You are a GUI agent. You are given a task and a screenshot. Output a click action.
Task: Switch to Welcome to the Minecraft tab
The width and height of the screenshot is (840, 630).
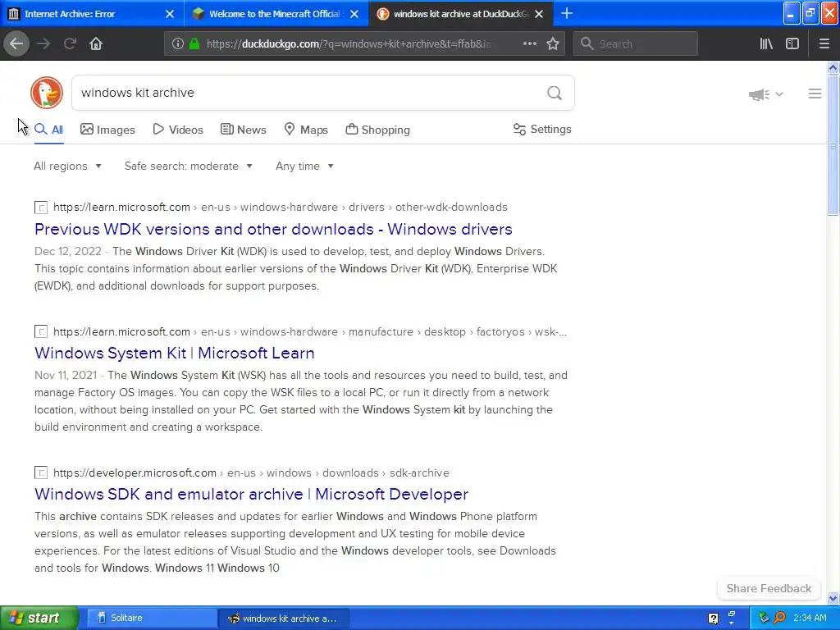(276, 14)
